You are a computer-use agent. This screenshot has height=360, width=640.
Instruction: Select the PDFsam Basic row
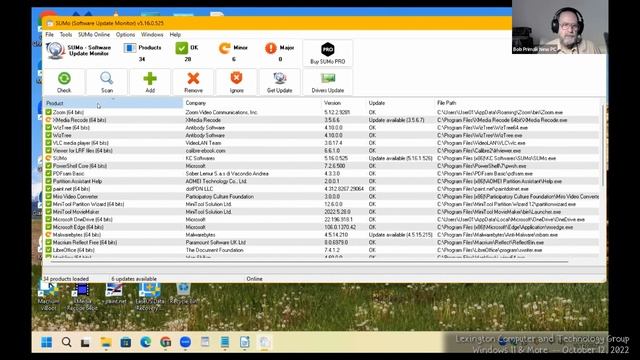point(322,173)
